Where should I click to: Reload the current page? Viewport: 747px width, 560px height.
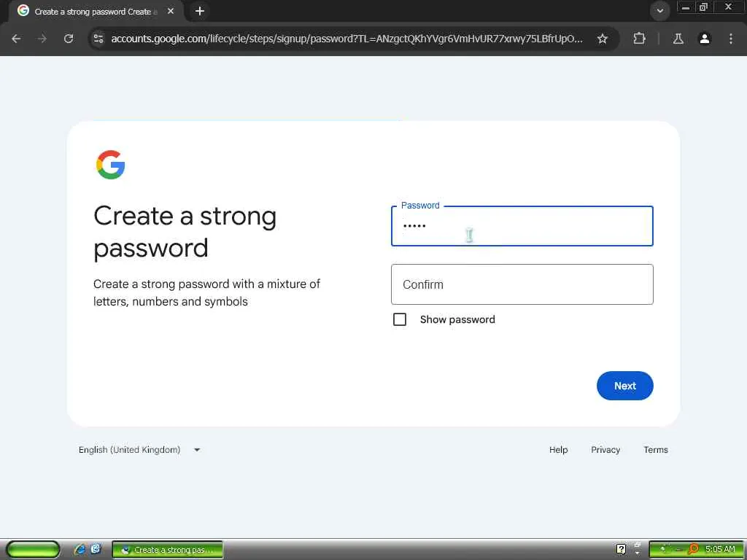click(69, 39)
